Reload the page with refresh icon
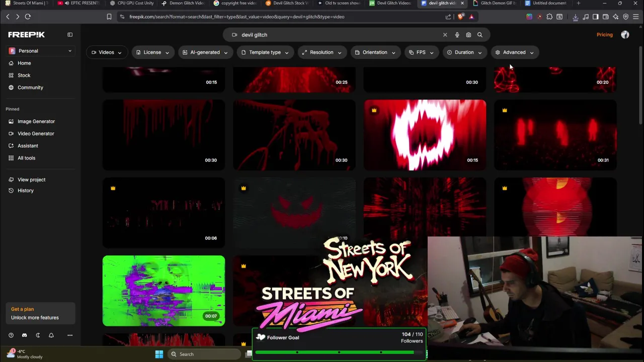The image size is (644, 362). 28,17
